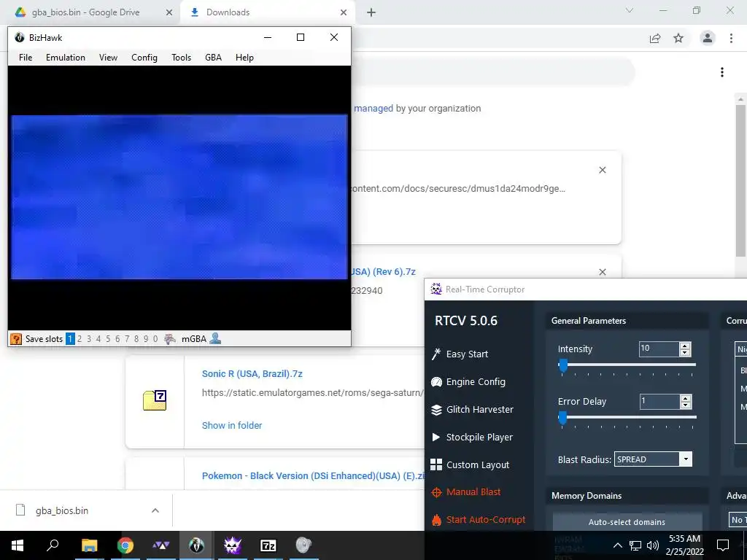Bookmark this page with star icon
Viewport: 747px width, 560px height.
click(x=678, y=38)
